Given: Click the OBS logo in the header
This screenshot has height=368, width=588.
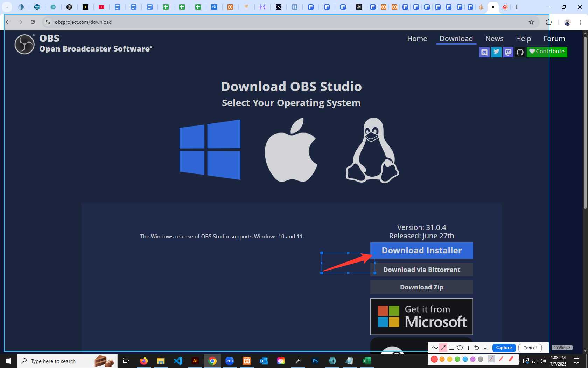Looking at the screenshot, I should click(x=24, y=44).
